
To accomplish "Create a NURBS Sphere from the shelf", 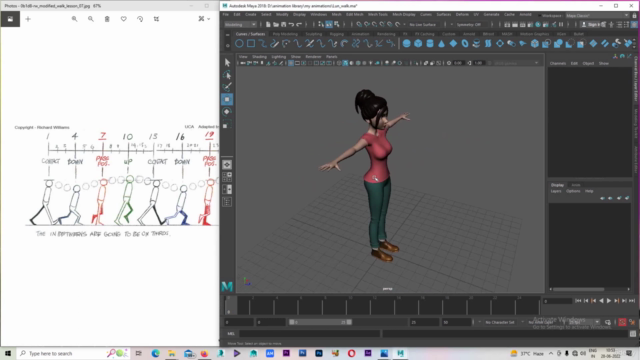I will click(x=407, y=44).
